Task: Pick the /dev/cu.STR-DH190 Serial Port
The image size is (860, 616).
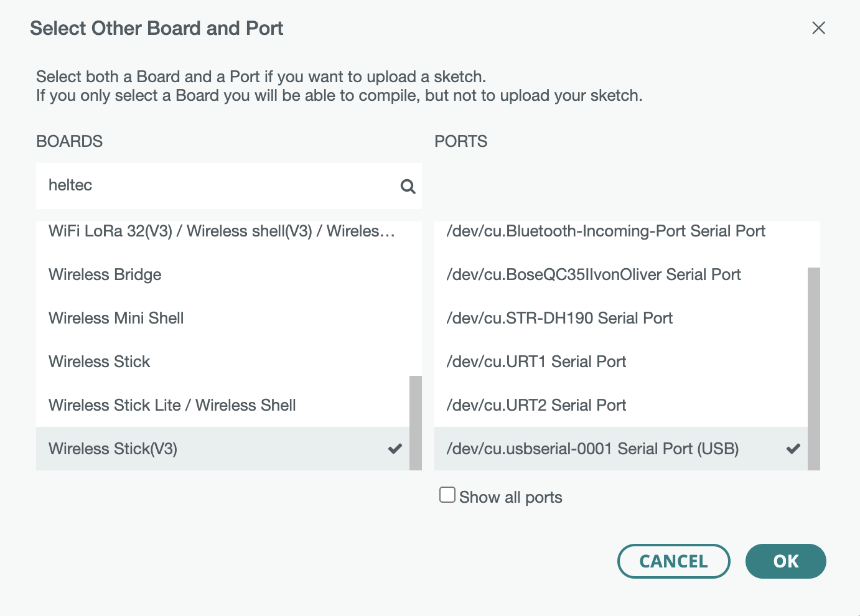Action: tap(559, 318)
